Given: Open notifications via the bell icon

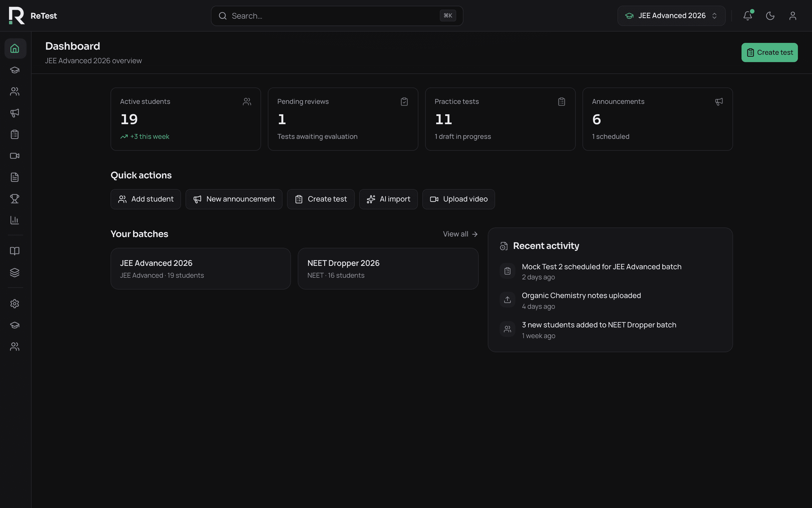Looking at the screenshot, I should 748,16.
